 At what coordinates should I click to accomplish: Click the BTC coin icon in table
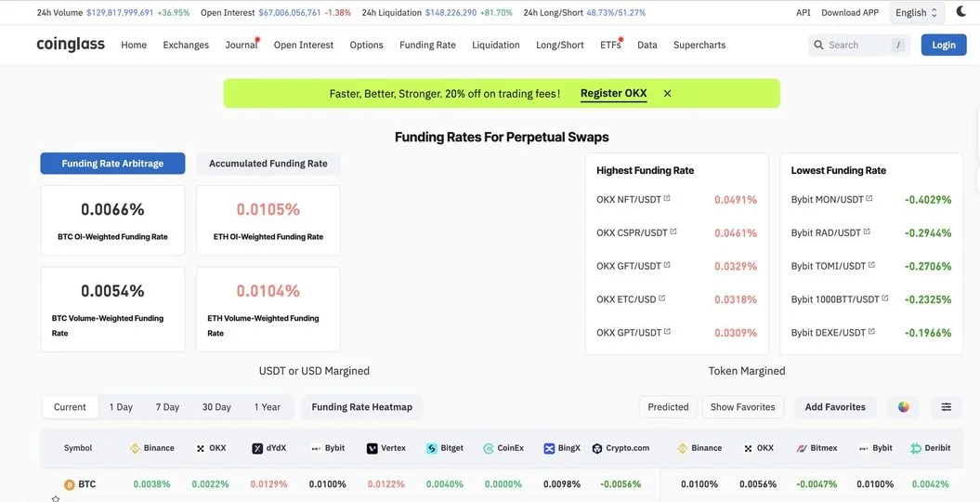coord(70,484)
